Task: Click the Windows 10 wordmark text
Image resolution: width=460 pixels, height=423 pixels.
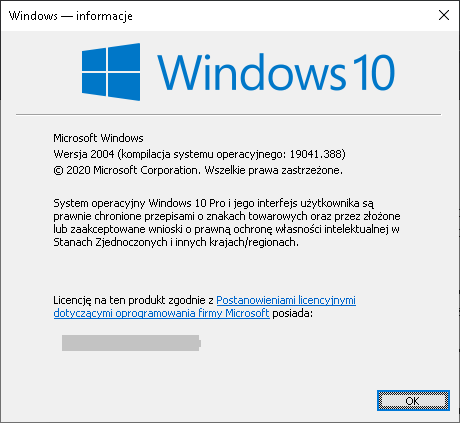Action: point(276,72)
